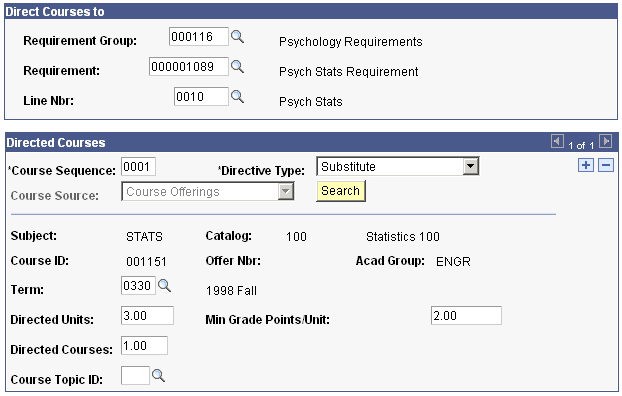Add a new directed course row

pos(586,165)
